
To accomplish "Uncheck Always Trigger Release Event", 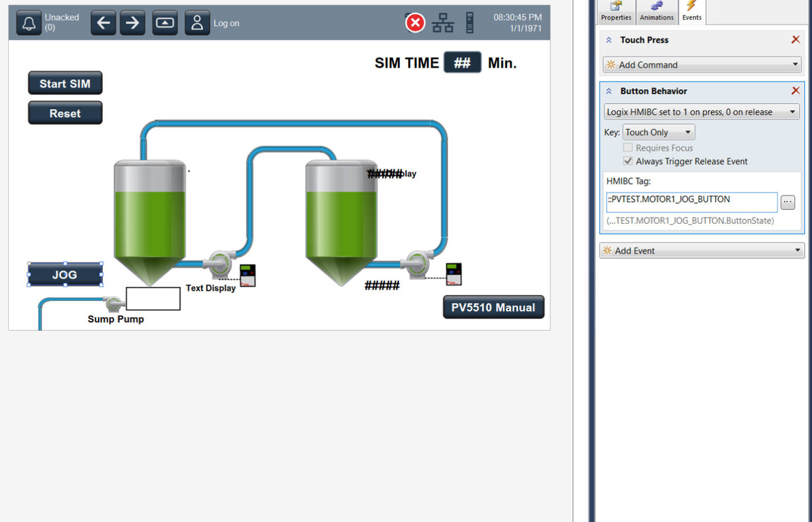I will pos(628,161).
